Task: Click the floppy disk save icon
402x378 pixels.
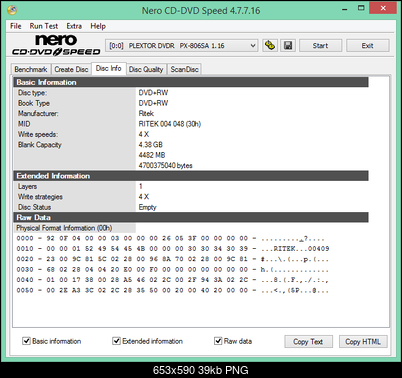Action: (x=288, y=45)
